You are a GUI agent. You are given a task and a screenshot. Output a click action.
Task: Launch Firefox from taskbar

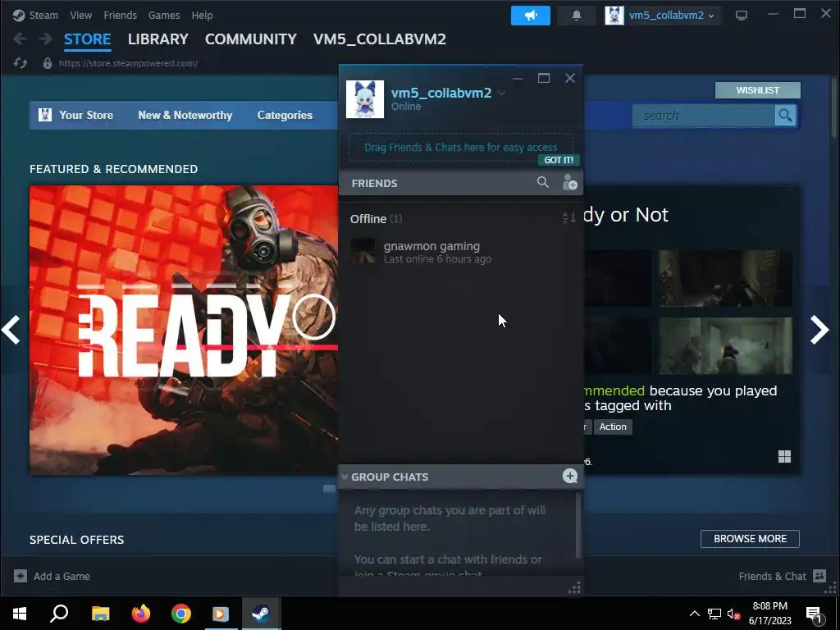141,614
